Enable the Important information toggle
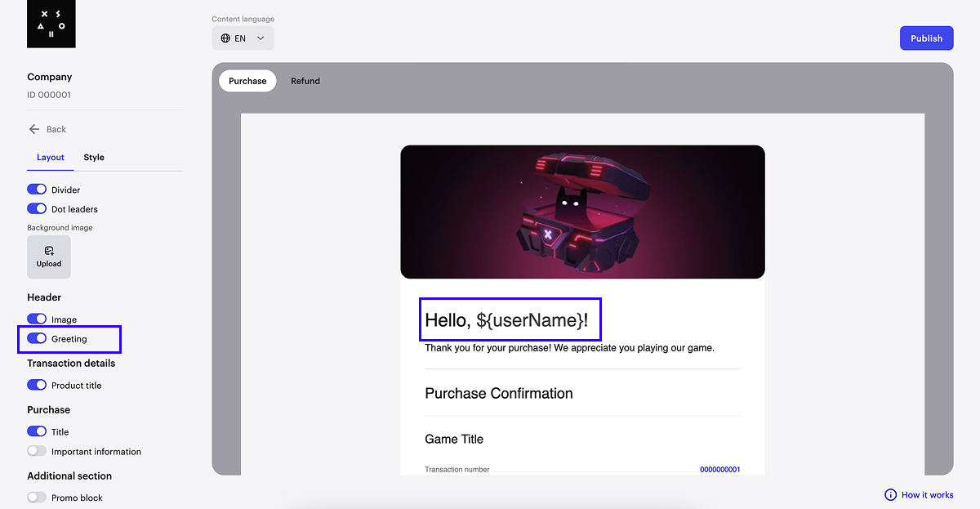Screen dimensions: 980x509 [x=37, y=452]
